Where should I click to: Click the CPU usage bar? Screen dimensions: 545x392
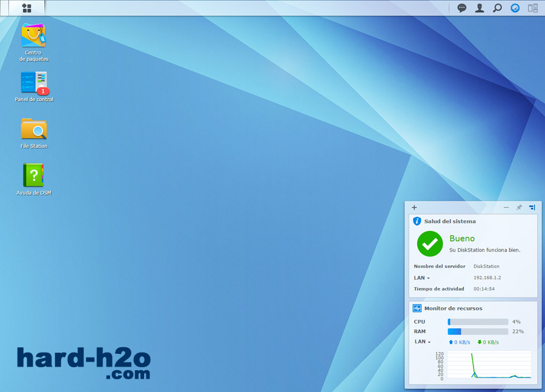pos(478,322)
